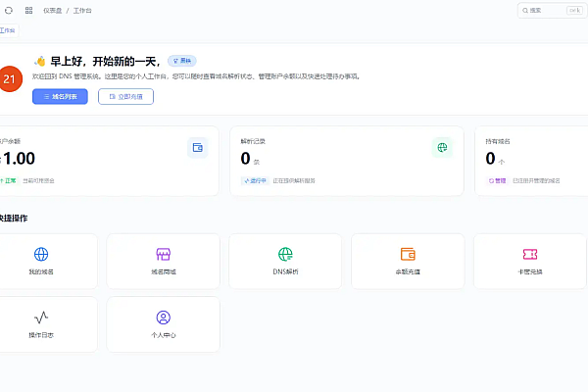
Task: Click the 快捷操作 section heading
Action: tap(14, 219)
